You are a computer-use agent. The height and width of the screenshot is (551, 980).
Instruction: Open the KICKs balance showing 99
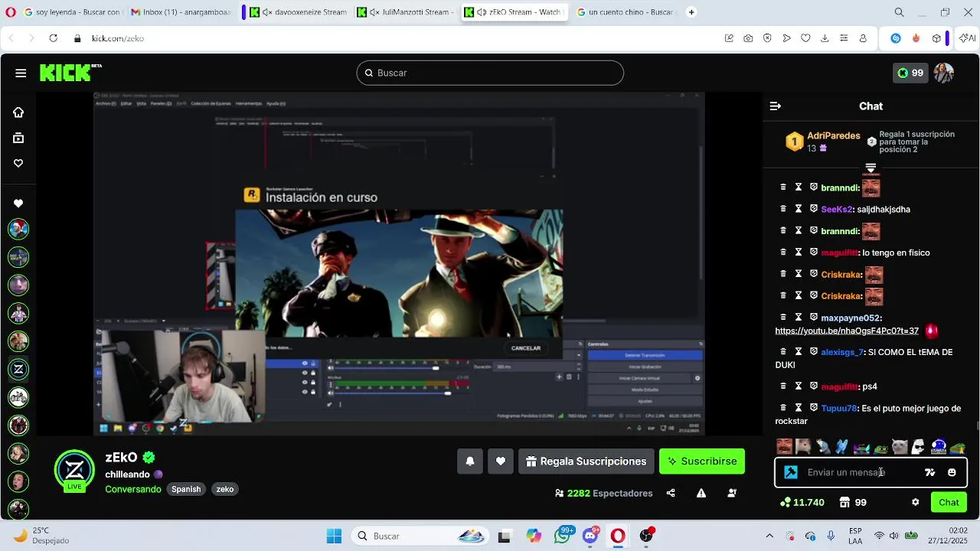click(x=910, y=73)
